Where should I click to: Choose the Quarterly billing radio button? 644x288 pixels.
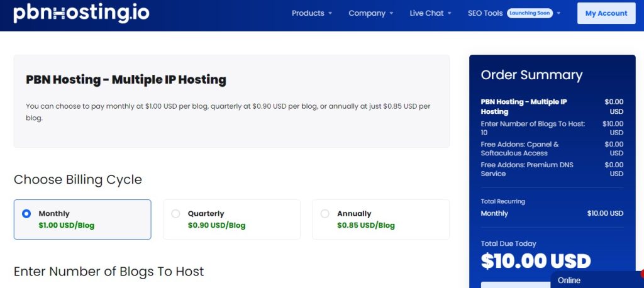(175, 214)
